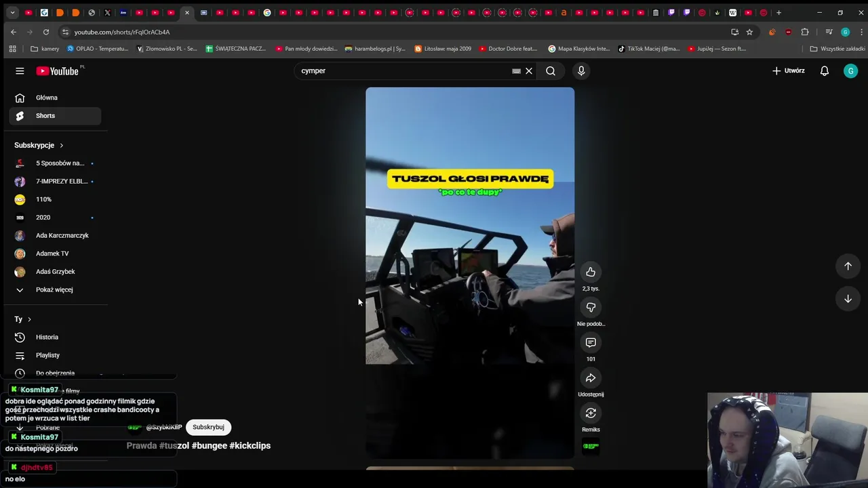
Task: Dislike this Short
Action: [x=591, y=307]
